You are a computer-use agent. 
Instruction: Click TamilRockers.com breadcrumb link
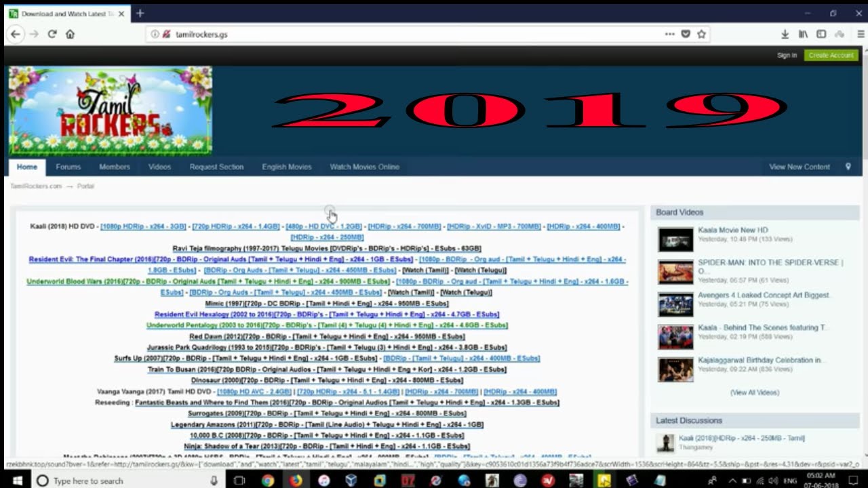36,186
